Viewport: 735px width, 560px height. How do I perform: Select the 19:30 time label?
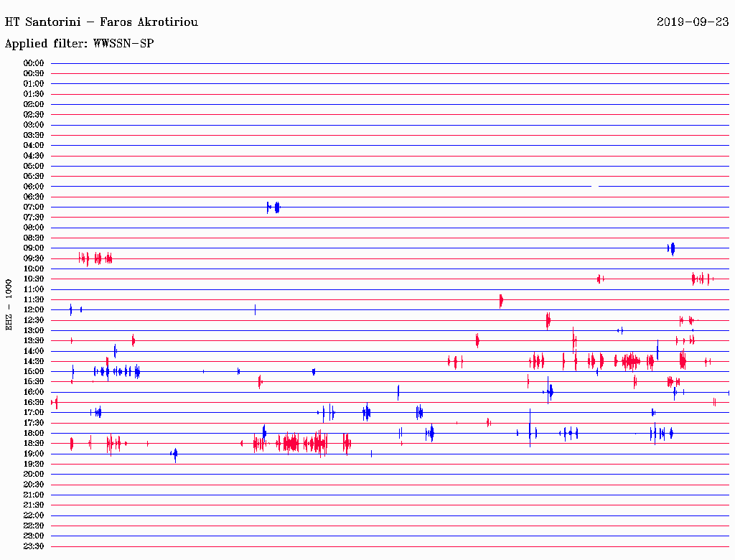[34, 465]
